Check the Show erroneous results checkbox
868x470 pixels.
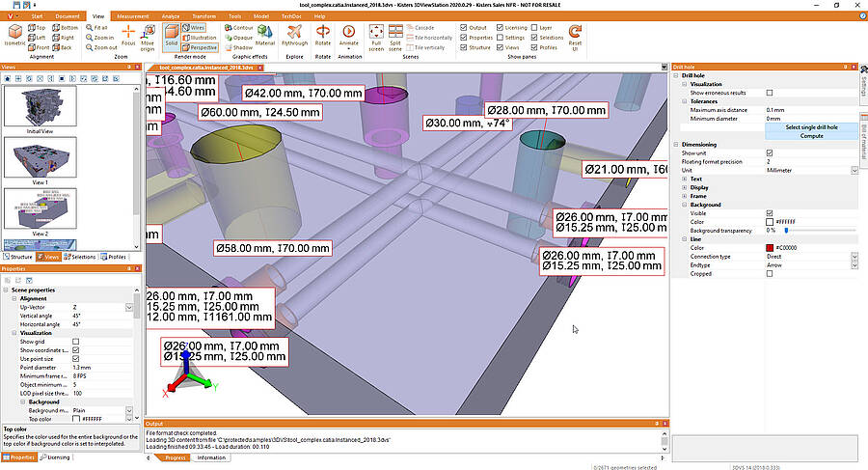tap(770, 93)
